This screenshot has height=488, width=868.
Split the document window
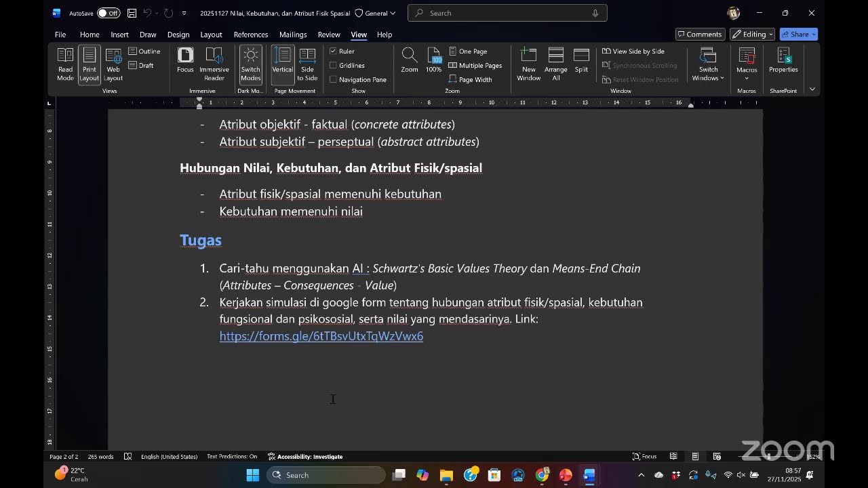coord(581,60)
